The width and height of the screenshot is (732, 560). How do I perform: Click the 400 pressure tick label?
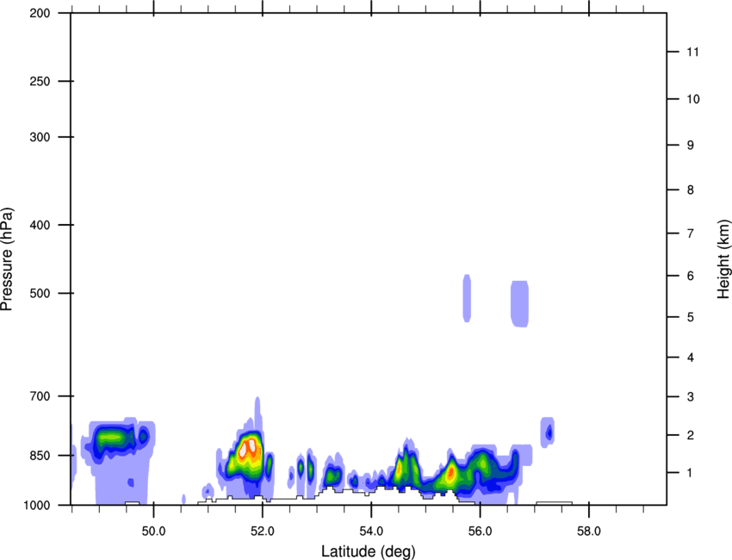[40, 225]
